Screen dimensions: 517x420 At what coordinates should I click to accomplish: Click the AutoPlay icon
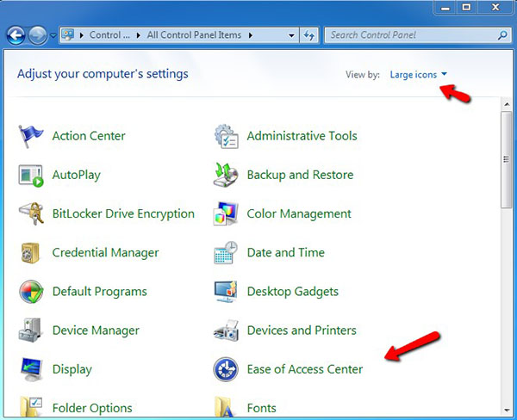pyautogui.click(x=31, y=175)
